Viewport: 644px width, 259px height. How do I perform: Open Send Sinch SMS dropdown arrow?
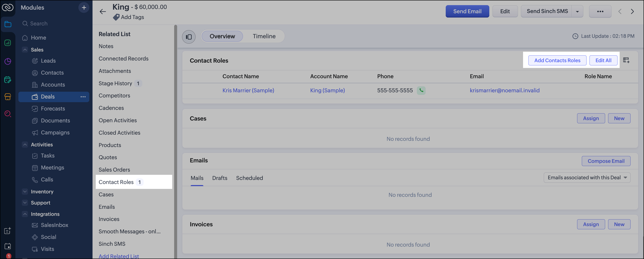[x=578, y=12]
